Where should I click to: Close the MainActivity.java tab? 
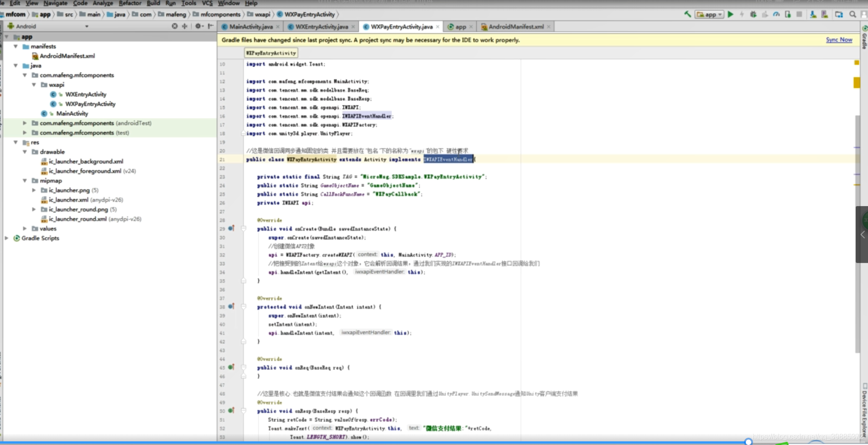point(278,27)
